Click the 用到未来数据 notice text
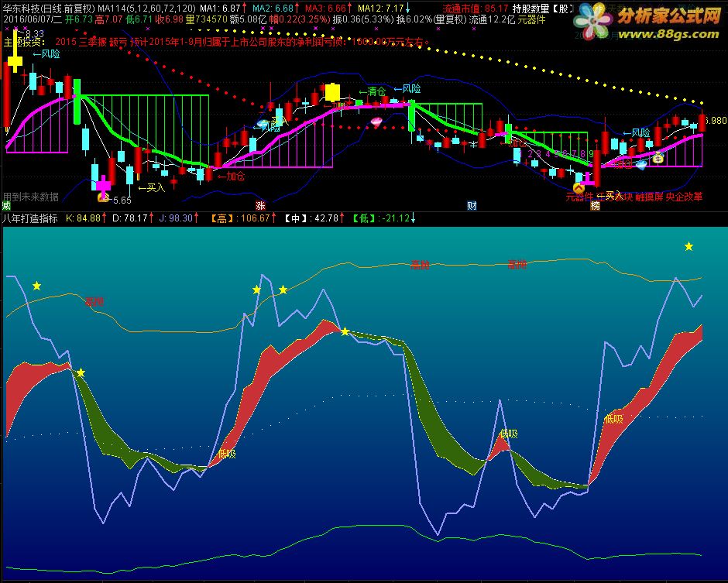The width and height of the screenshot is (728, 583). 31,197
